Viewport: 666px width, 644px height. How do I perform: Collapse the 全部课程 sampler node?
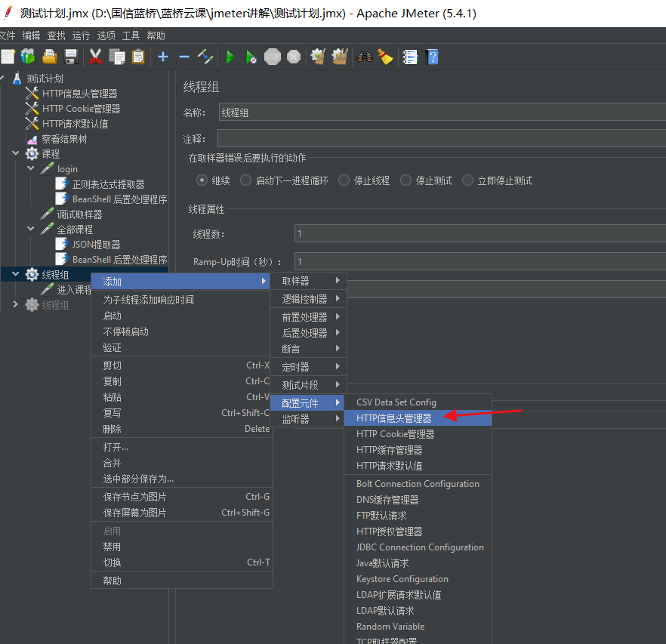(x=30, y=229)
